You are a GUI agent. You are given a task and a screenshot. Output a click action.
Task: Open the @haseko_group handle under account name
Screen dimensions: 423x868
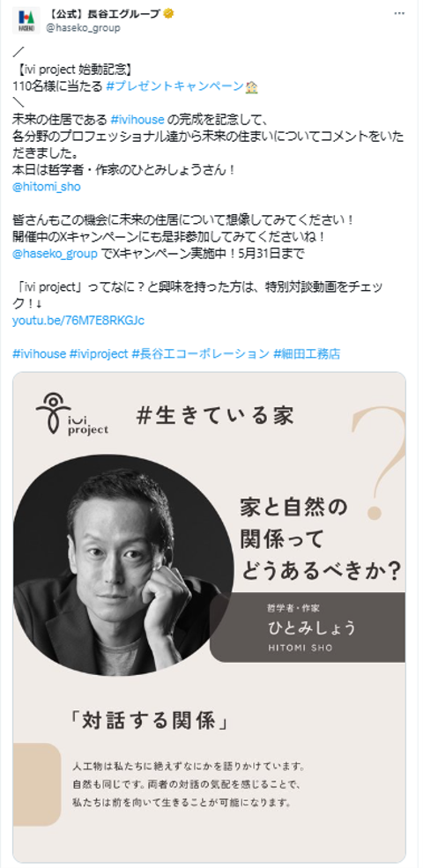(x=83, y=27)
